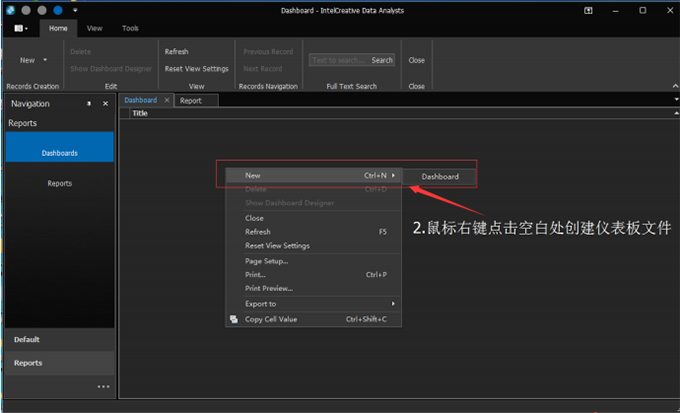Close the Navigation panel
The width and height of the screenshot is (680, 413).
tap(105, 104)
